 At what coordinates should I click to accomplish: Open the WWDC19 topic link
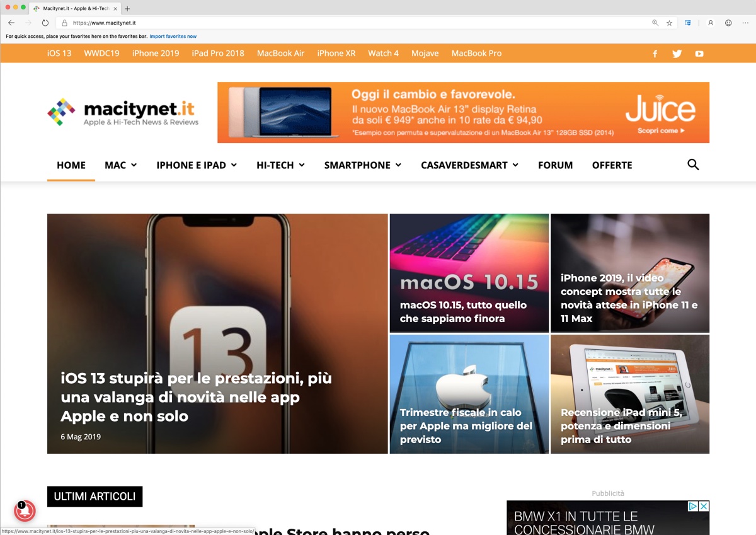tap(101, 54)
